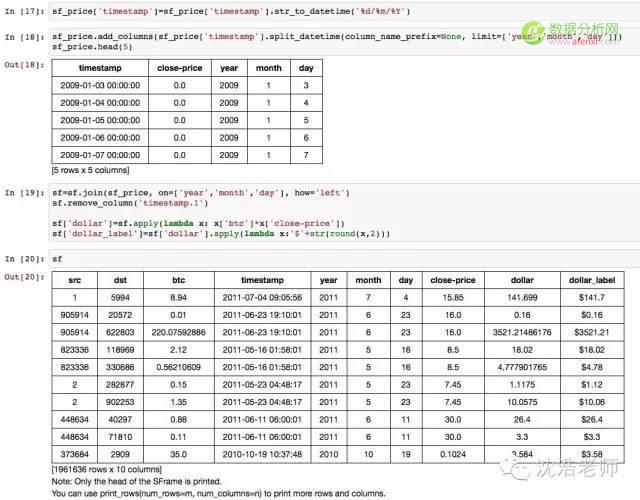
Task: Click the close-price header in the Out[20] table
Action: tap(453, 280)
